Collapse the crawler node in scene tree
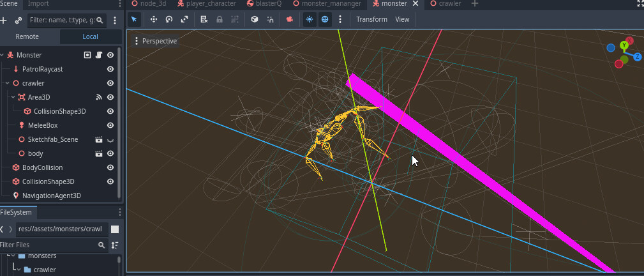The height and width of the screenshot is (276, 644). 8,83
